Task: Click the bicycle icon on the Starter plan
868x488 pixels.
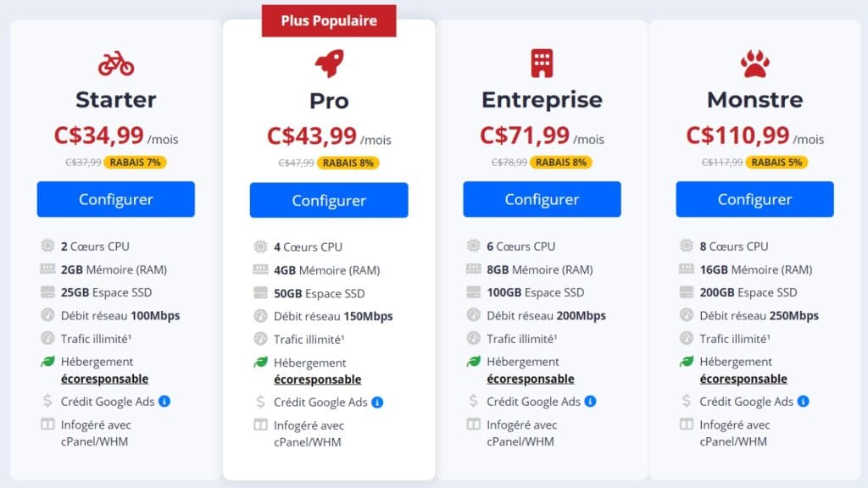Action: pos(115,63)
